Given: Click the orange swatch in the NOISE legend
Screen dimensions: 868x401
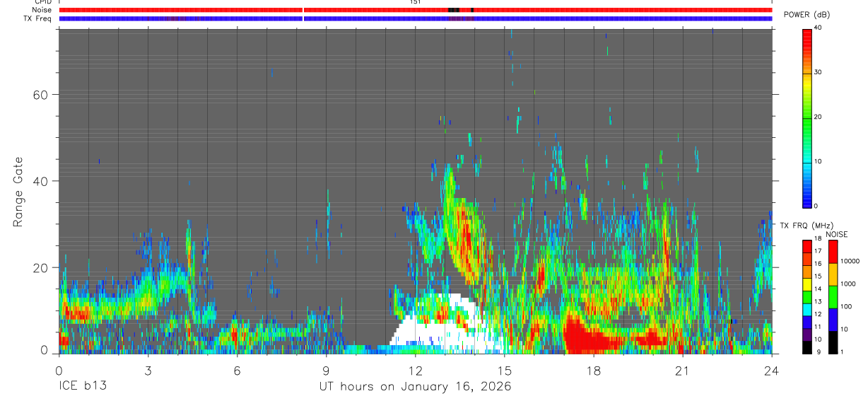Looking at the screenshot, I should pos(833,274).
